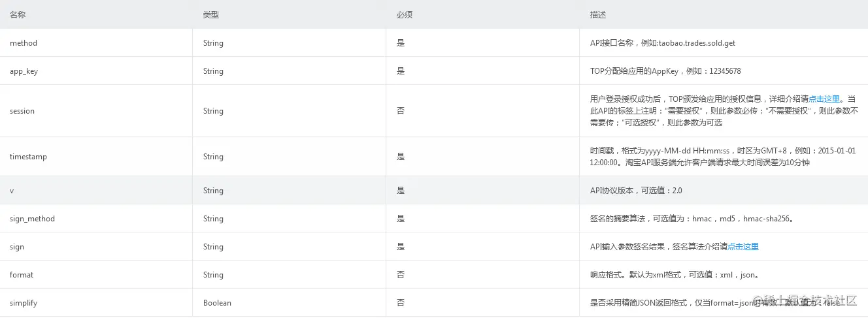Click the session parameter name
The width and height of the screenshot is (868, 318).
[x=22, y=111]
